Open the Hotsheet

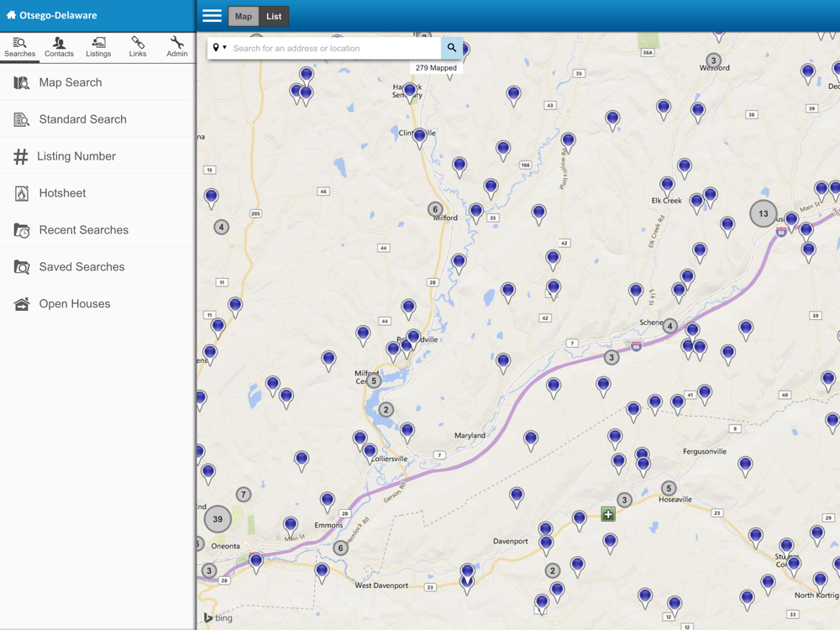[62, 193]
